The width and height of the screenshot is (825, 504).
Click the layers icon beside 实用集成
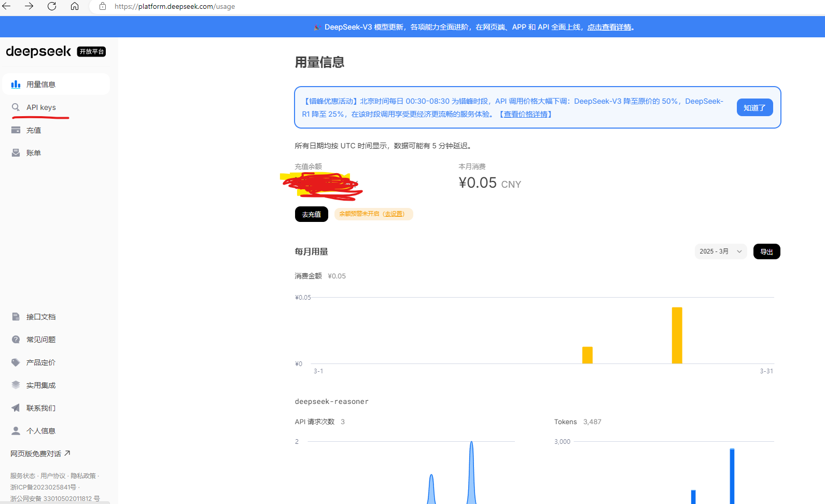pyautogui.click(x=16, y=385)
